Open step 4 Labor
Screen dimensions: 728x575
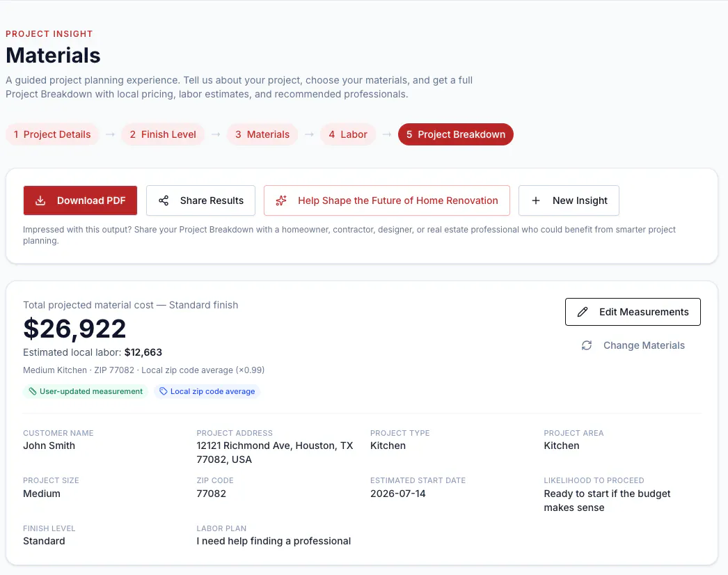pos(348,134)
